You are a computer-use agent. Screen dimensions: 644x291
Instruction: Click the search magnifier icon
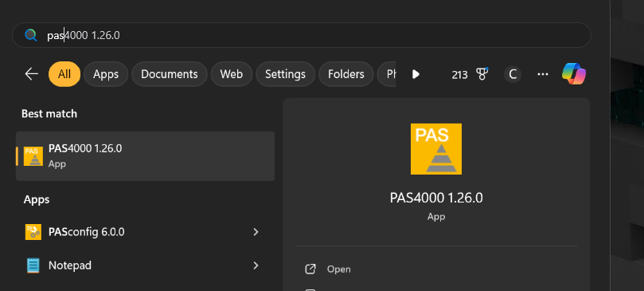pos(31,35)
